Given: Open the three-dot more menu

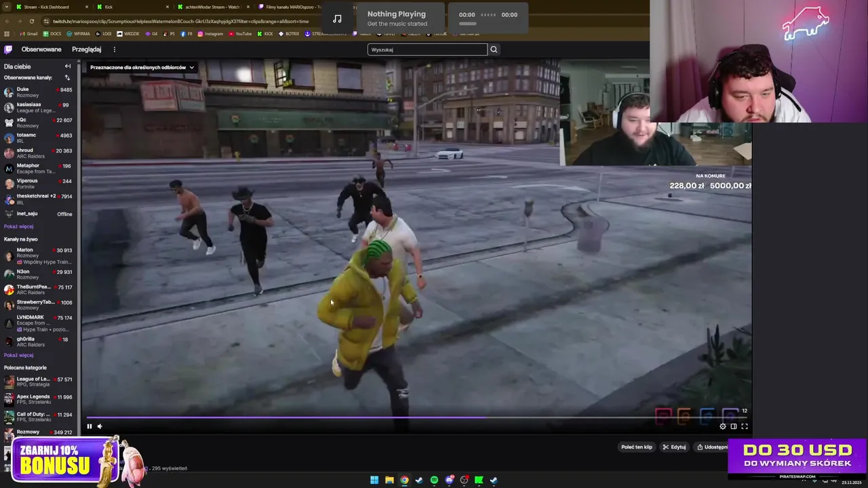Looking at the screenshot, I should point(115,49).
